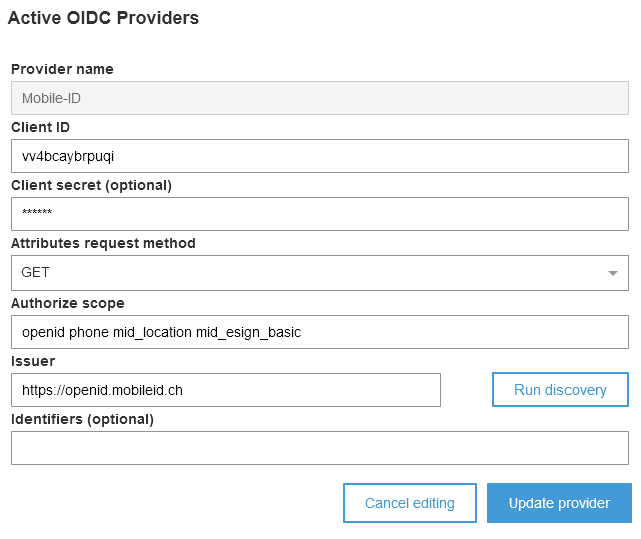The height and width of the screenshot is (539, 641).
Task: Click into the Client secret field
Action: (319, 214)
